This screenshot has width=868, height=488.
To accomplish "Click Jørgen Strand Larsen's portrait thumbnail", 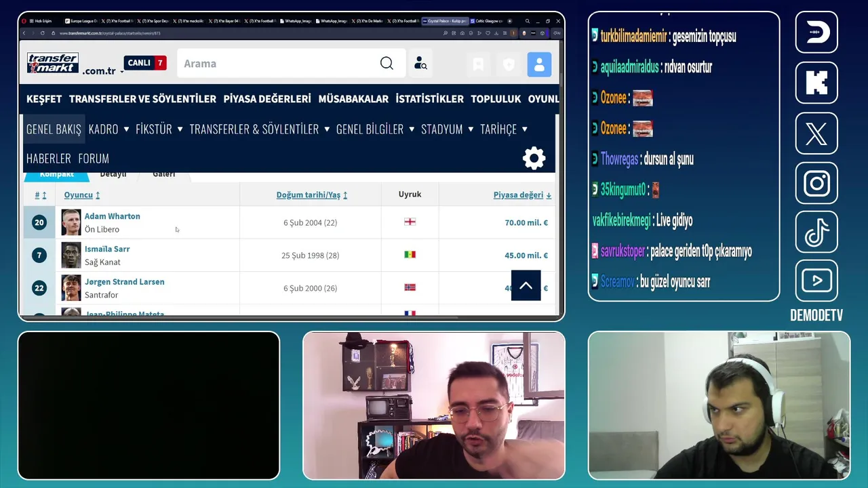I will click(x=71, y=288).
